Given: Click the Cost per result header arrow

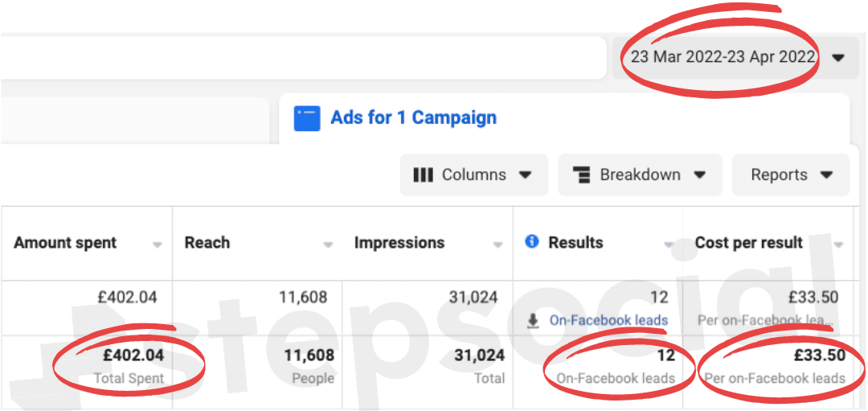Looking at the screenshot, I should [839, 245].
